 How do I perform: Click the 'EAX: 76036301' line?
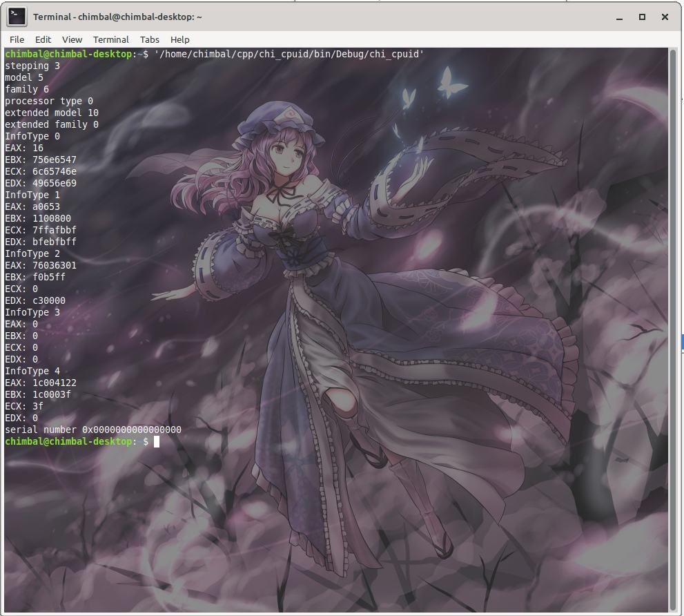coord(41,265)
